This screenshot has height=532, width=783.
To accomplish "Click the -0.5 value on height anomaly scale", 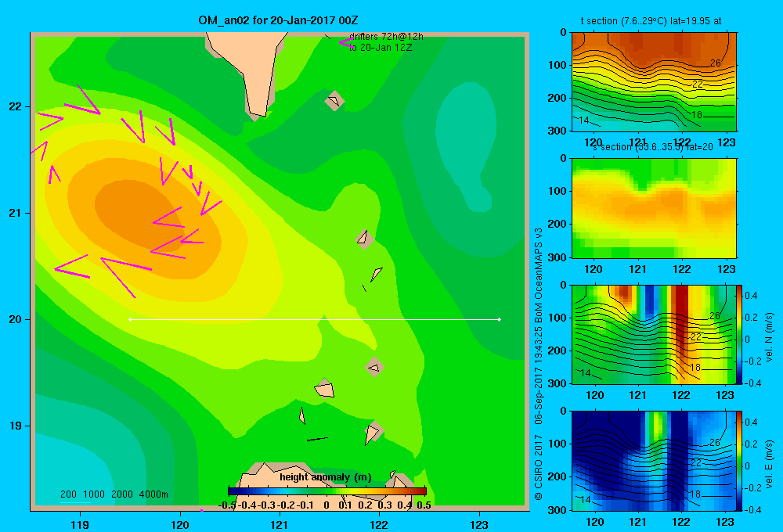I will pyautogui.click(x=227, y=505).
